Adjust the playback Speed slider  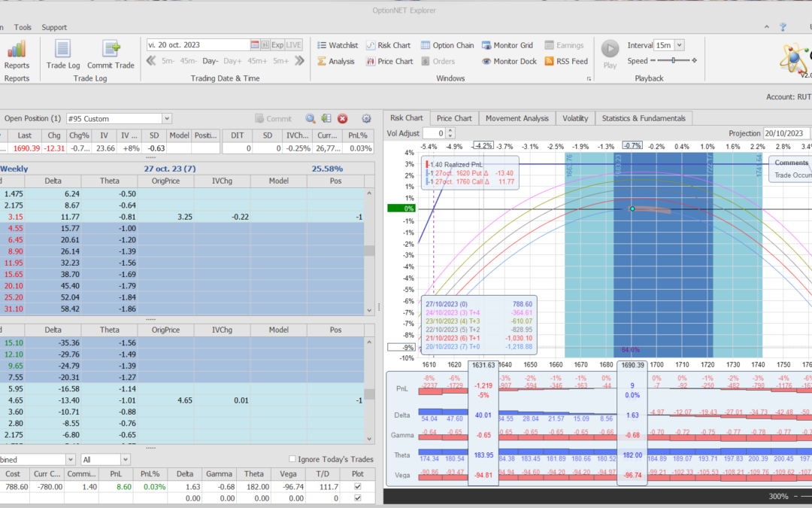click(673, 61)
